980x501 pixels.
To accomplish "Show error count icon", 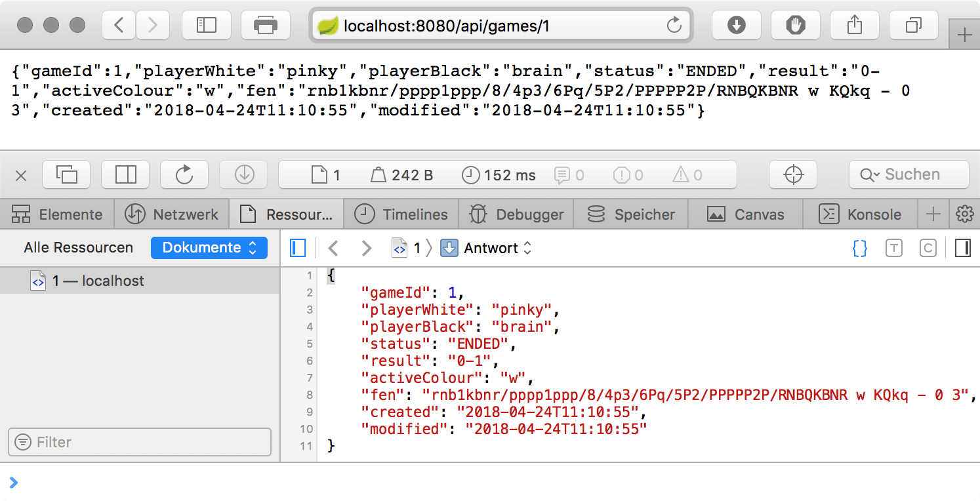I will point(628,175).
